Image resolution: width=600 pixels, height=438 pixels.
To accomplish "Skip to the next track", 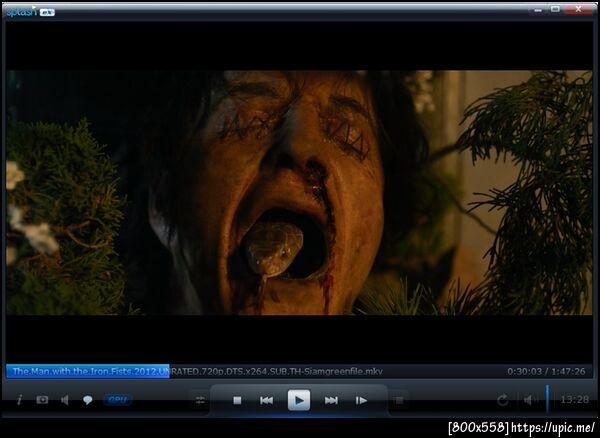I will tap(331, 401).
